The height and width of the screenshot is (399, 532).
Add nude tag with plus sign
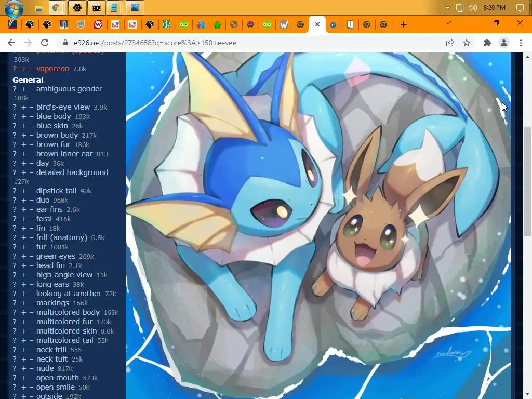[24, 368]
